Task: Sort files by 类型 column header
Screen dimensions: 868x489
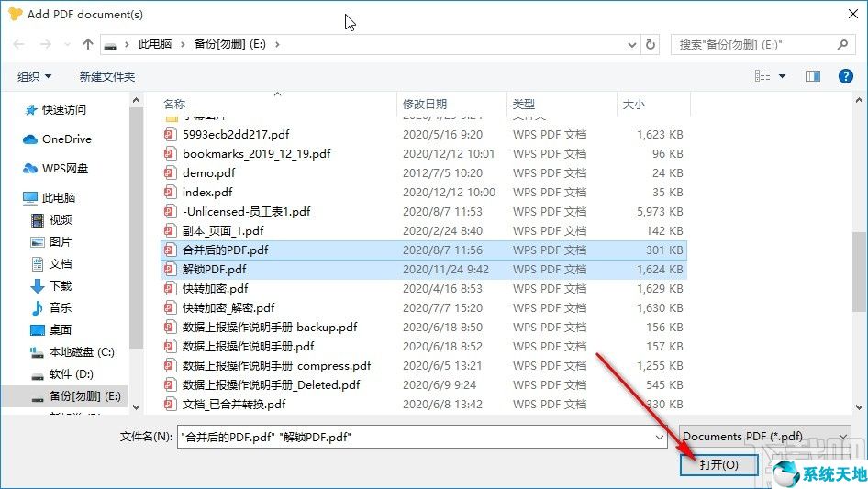Action: pyautogui.click(x=523, y=104)
